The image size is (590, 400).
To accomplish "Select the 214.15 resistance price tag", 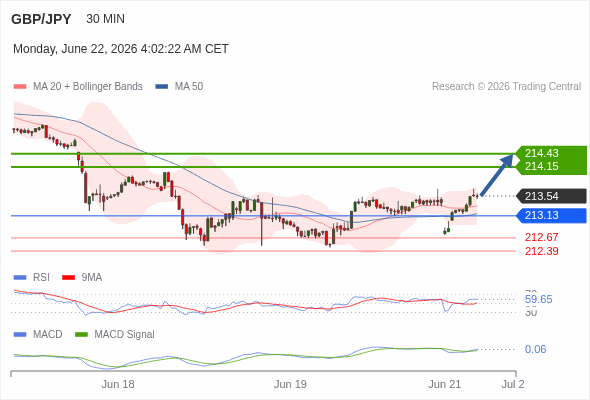I will (x=541, y=166).
